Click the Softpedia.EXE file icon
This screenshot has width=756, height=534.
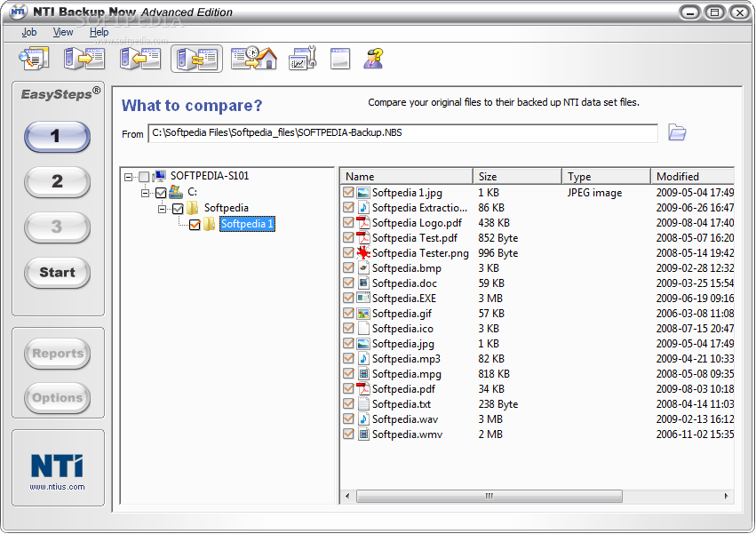363,299
